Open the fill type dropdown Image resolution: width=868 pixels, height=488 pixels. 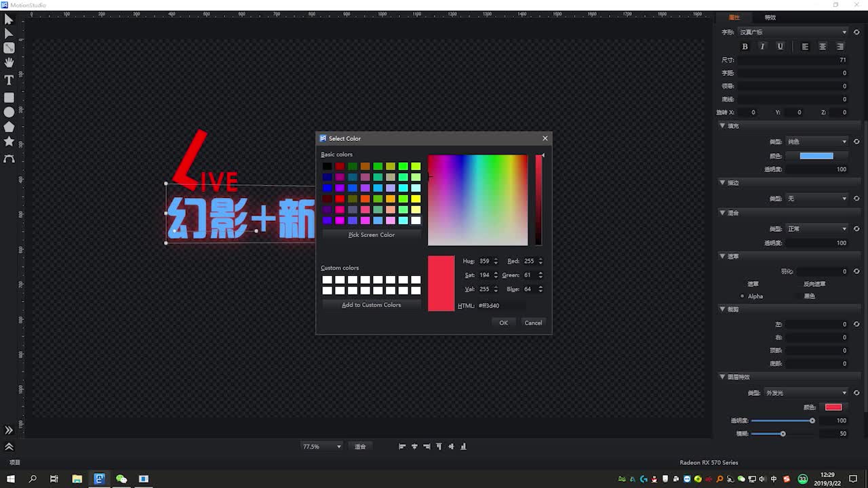click(816, 142)
